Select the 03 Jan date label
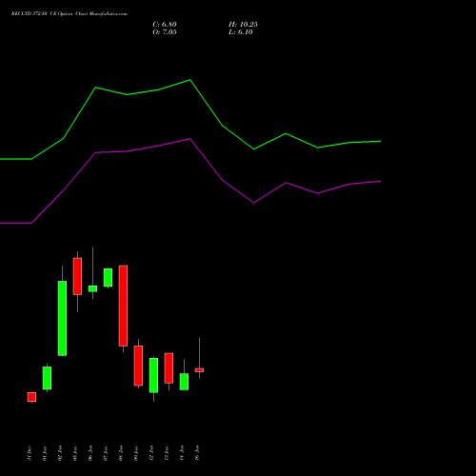The width and height of the screenshot is (476, 476). click(x=75, y=453)
